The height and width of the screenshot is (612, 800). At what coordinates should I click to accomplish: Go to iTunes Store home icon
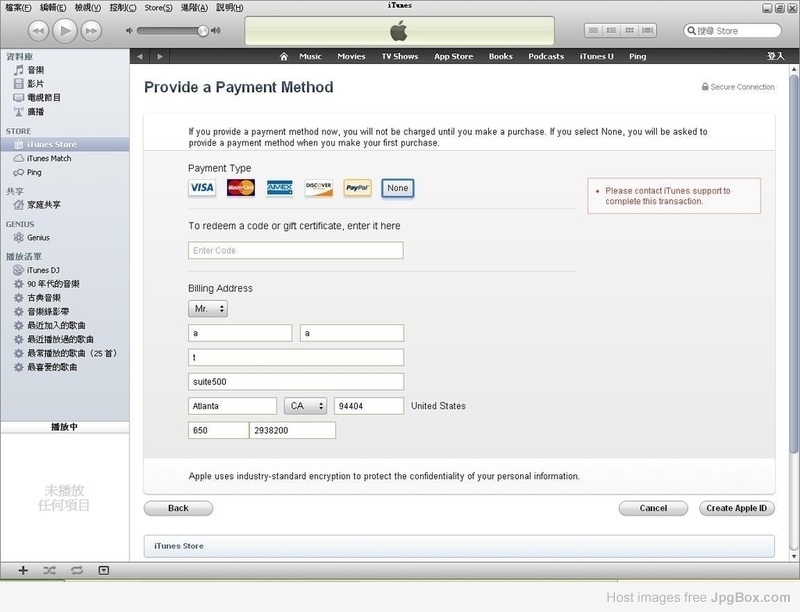click(284, 57)
